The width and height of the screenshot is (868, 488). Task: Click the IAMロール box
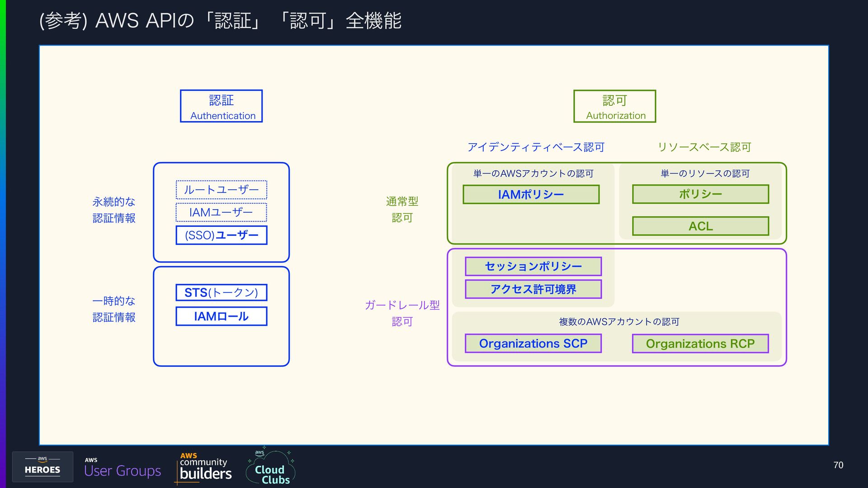coord(221,316)
